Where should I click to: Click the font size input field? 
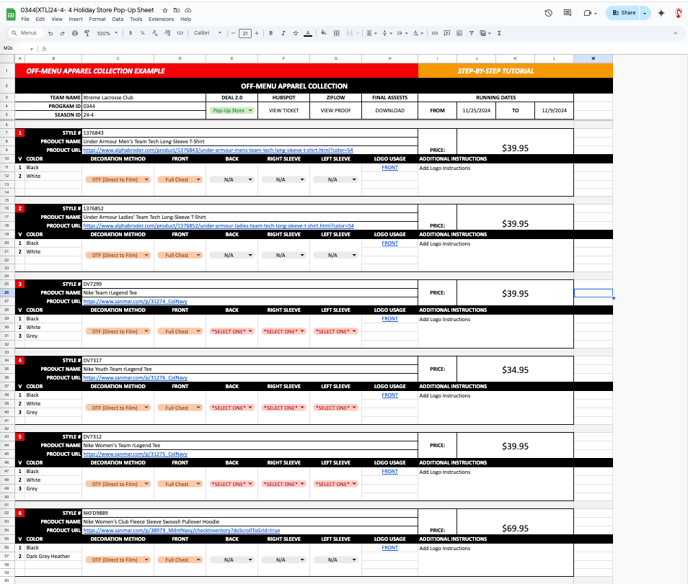[x=245, y=33]
